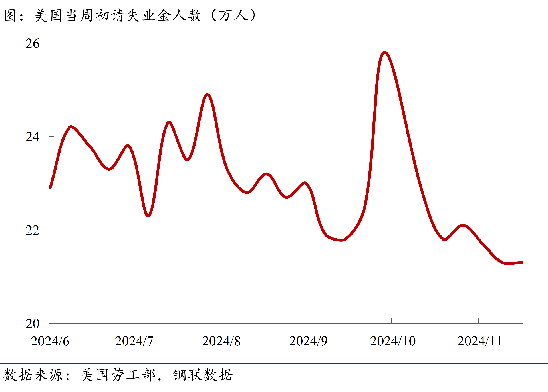
Task: Click the 钢联数据 source text
Action: [x=203, y=375]
